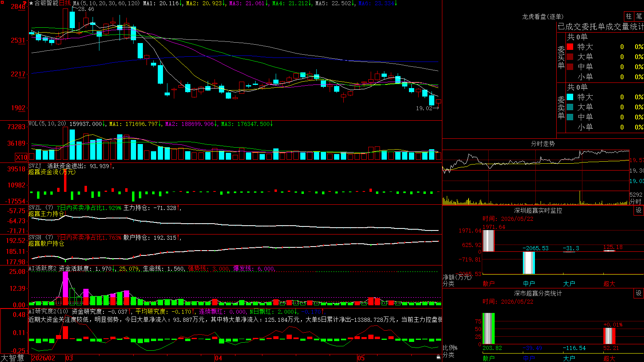Click 大户 category in 深圳超赢实时监控 chart
Image resolution: width=644 pixels, height=362 pixels.
click(x=569, y=284)
